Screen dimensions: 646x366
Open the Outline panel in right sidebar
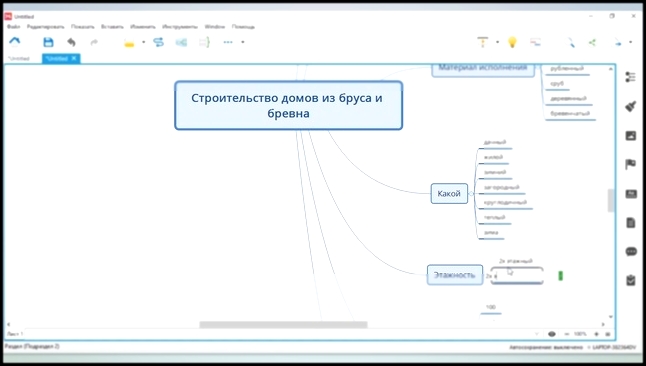coord(630,77)
